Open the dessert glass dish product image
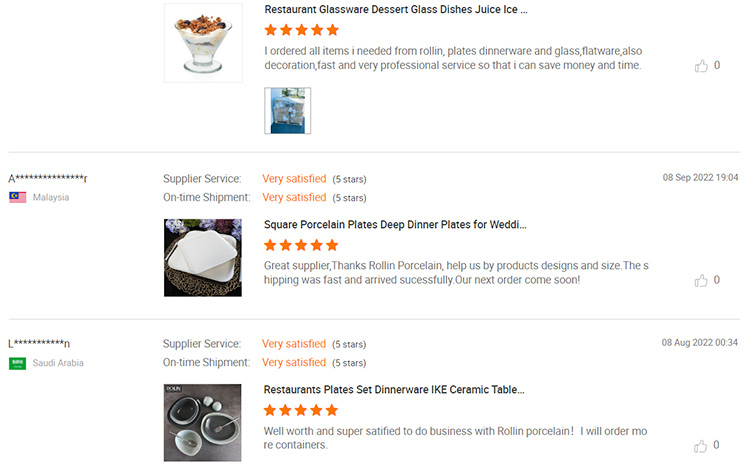 pyautogui.click(x=203, y=42)
